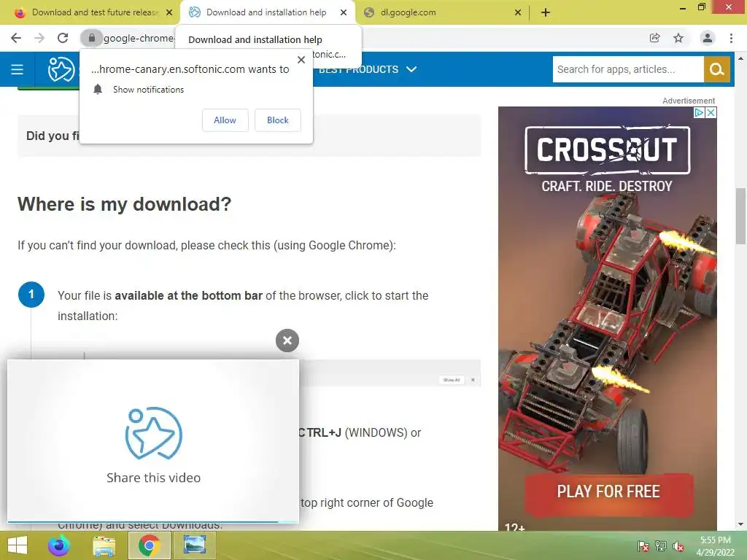Close the dl.google.com tab
The height and width of the screenshot is (560, 747).
click(518, 12)
